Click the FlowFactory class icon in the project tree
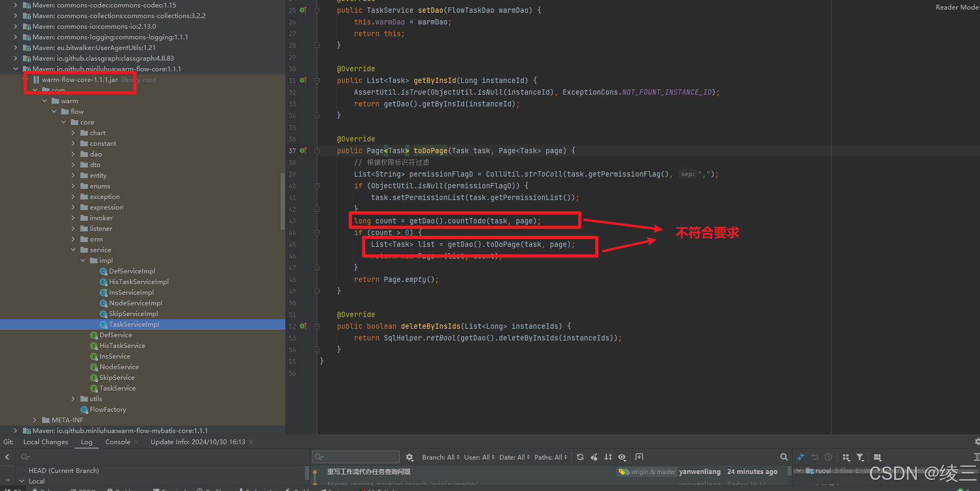Screen dimensions: 980x491 tap(84, 409)
